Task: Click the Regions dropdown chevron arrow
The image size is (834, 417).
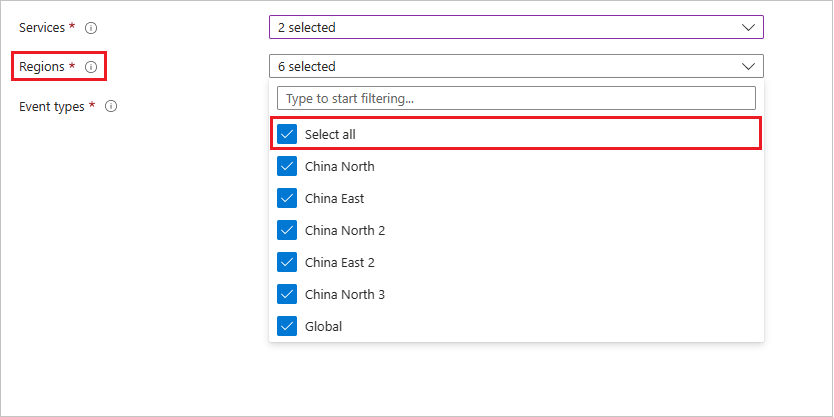Action: pos(749,66)
